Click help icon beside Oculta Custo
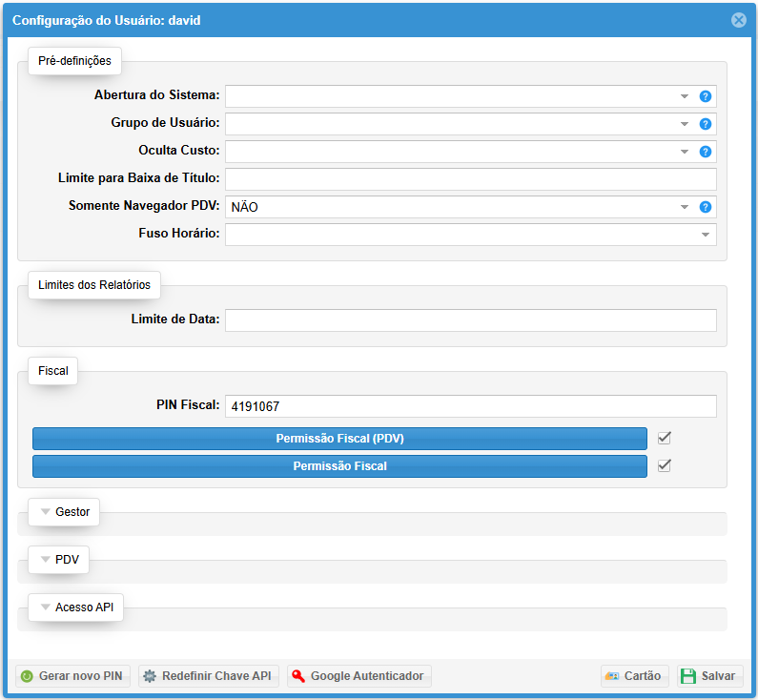758x700 pixels. (x=706, y=152)
